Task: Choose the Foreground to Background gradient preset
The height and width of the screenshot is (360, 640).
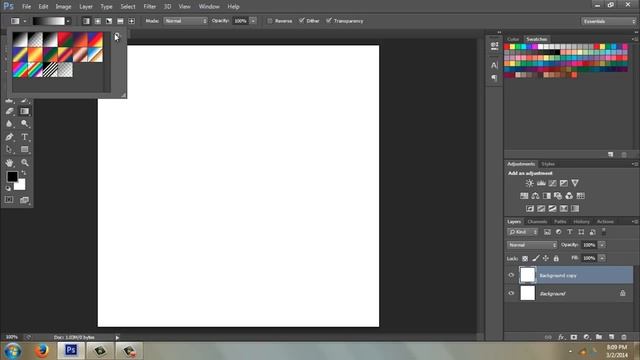Action: coord(20,40)
